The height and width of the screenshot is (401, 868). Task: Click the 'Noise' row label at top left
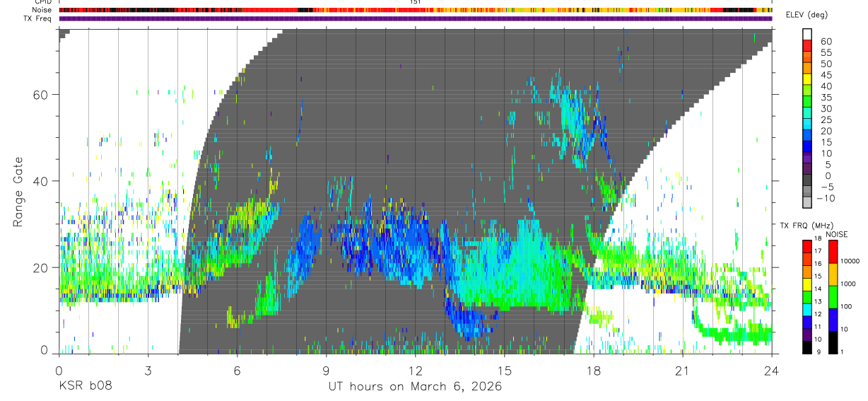pyautogui.click(x=42, y=10)
